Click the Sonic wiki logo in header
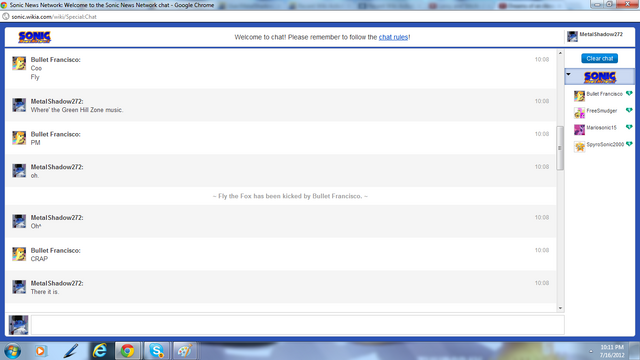 pos(35,37)
